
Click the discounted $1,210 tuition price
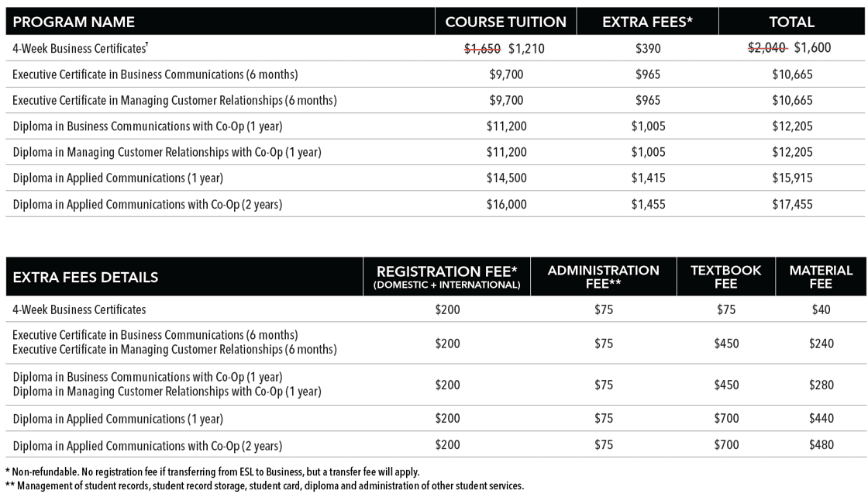coord(526,49)
